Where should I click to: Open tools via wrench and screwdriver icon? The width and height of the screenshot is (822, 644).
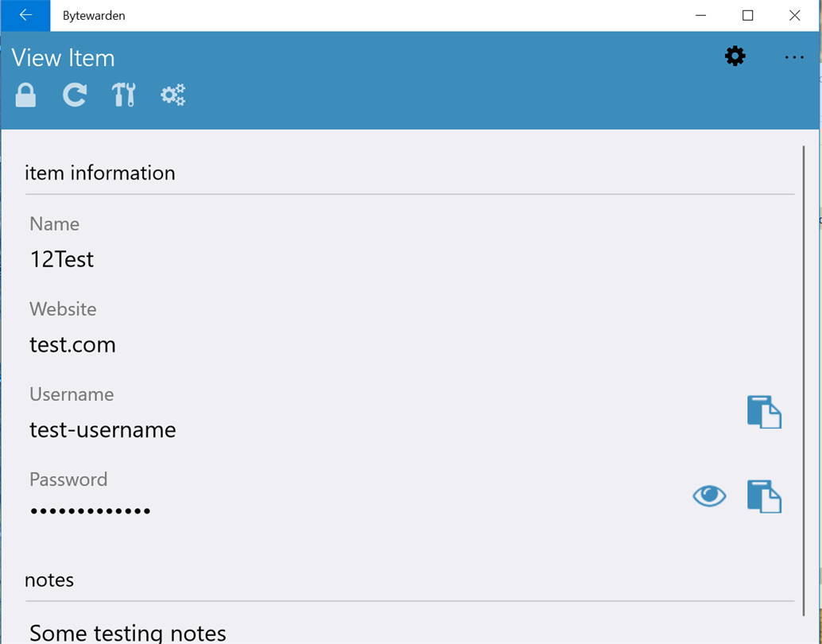124,95
